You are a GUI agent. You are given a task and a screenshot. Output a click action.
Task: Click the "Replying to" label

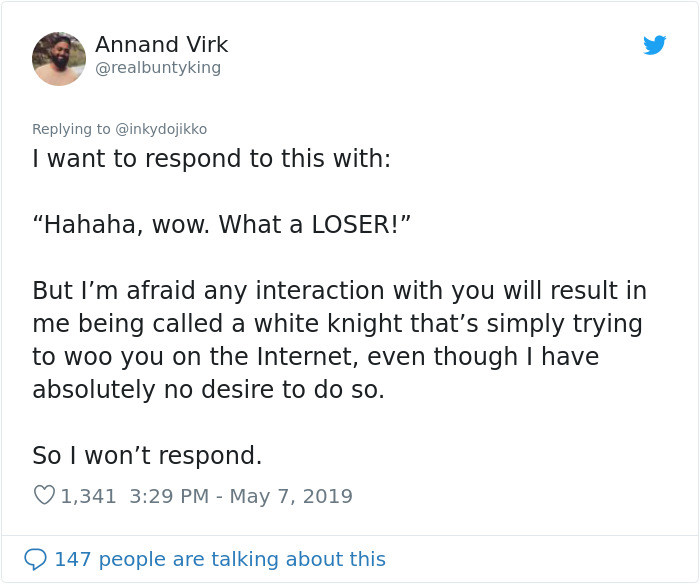click(x=71, y=129)
